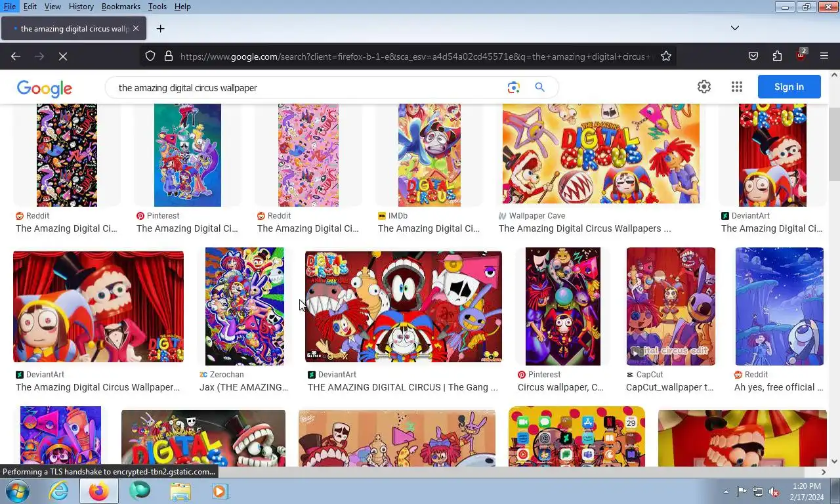The width and height of the screenshot is (840, 504).
Task: Open the Firefox application menu
Action: click(x=824, y=56)
